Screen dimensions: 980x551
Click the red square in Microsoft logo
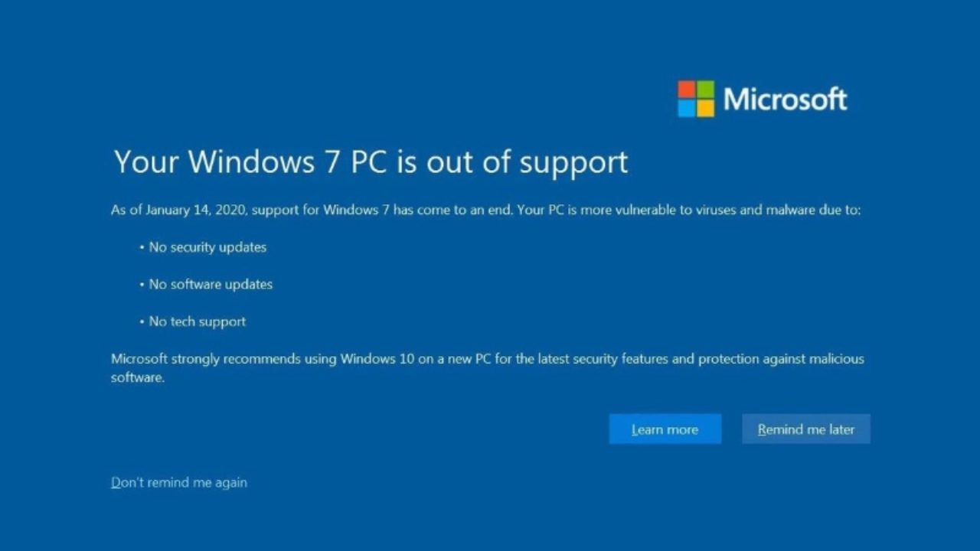(687, 90)
